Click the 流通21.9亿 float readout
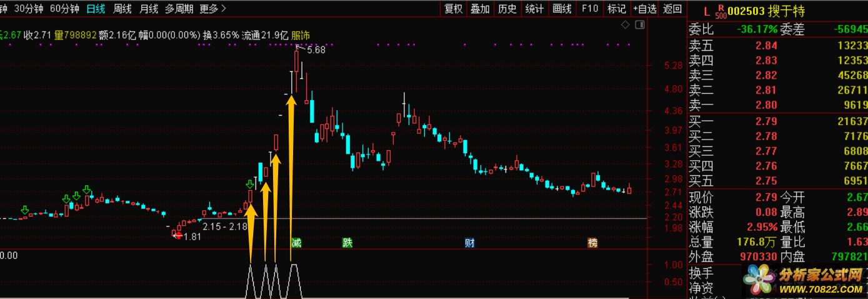868x299 pixels. [x=266, y=36]
